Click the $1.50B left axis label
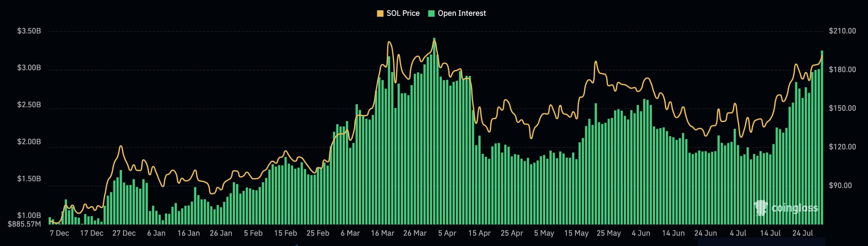Image resolution: width=868 pixels, height=246 pixels. 29,179
